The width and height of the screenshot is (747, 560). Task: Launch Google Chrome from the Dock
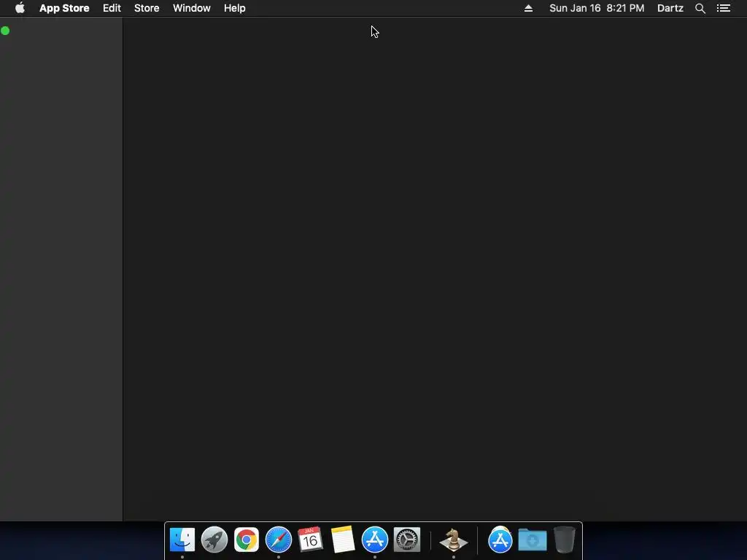[247, 540]
